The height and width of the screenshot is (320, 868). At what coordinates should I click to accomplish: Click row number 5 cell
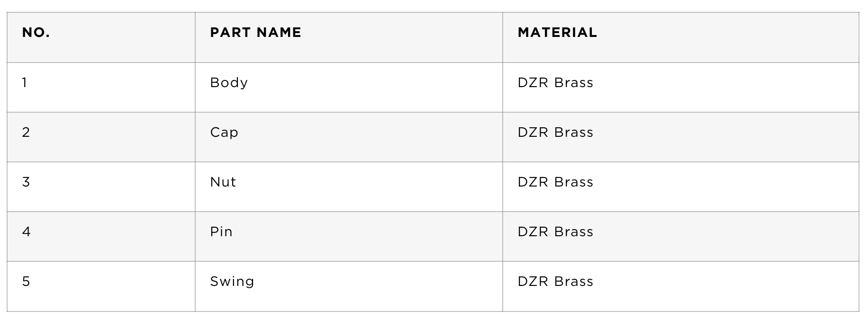pos(101,286)
